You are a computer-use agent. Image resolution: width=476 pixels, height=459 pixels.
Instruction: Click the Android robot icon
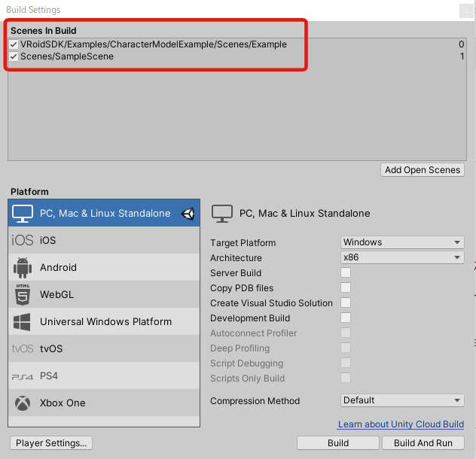tap(23, 268)
